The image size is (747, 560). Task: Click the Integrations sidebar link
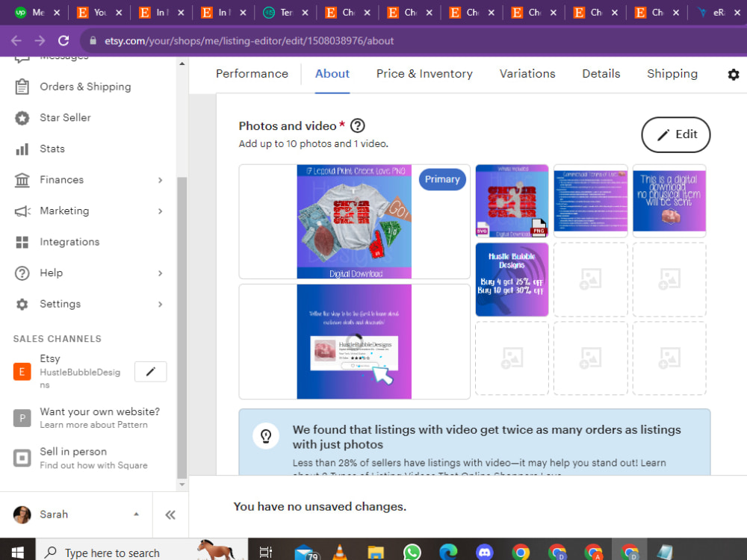pos(69,242)
